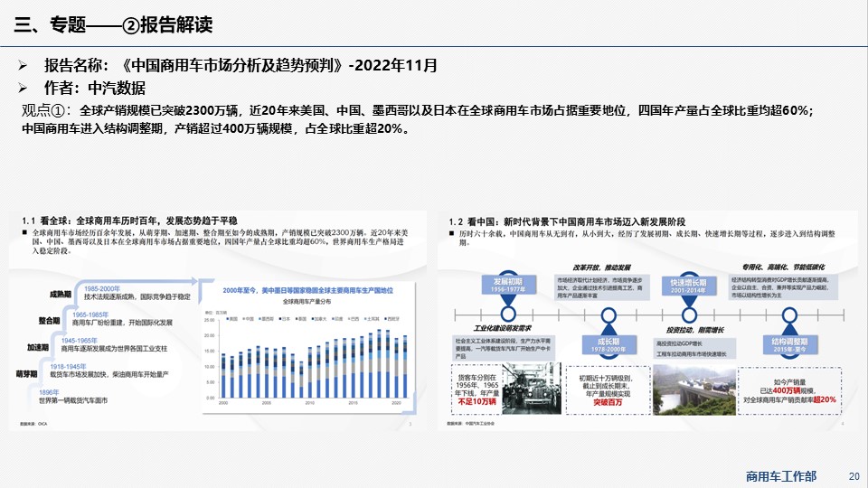
Task: Click the 1985-2000年 period text
Action: tap(102, 289)
